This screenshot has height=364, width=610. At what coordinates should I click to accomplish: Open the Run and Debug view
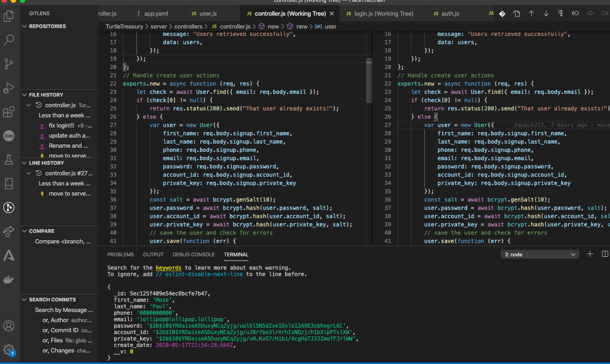pos(9,88)
